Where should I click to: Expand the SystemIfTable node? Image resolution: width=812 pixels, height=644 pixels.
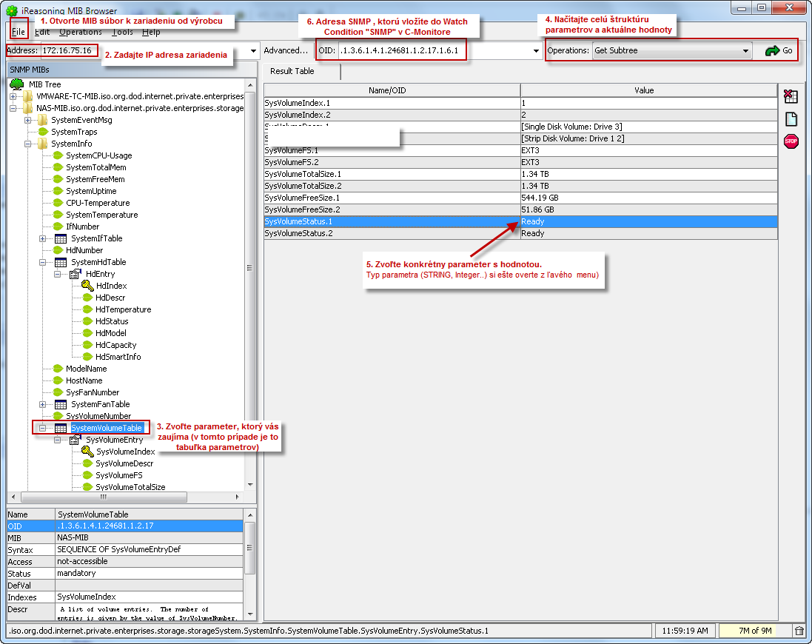(43, 238)
